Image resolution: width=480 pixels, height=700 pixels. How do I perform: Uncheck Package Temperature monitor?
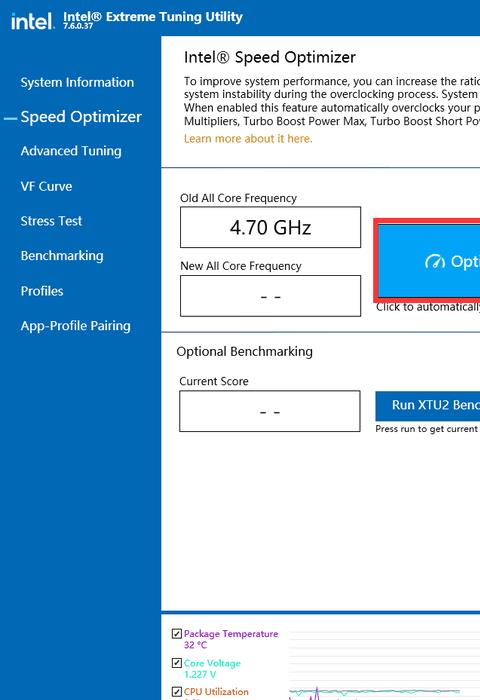pyautogui.click(x=177, y=633)
